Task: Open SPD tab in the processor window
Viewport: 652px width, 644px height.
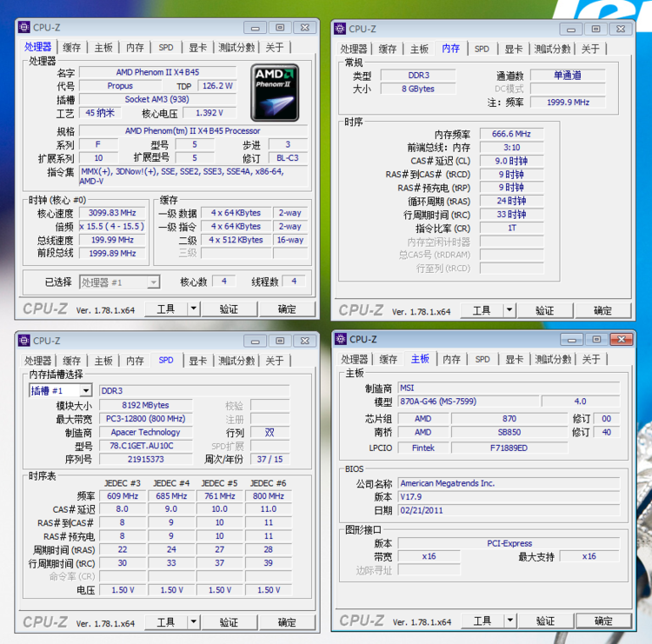Action: coord(166,48)
